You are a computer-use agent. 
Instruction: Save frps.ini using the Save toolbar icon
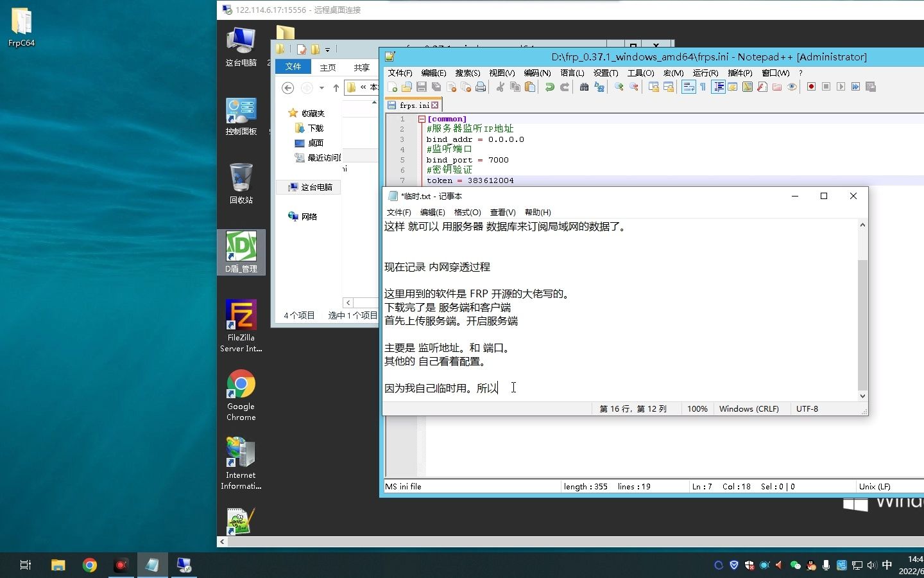tap(422, 86)
